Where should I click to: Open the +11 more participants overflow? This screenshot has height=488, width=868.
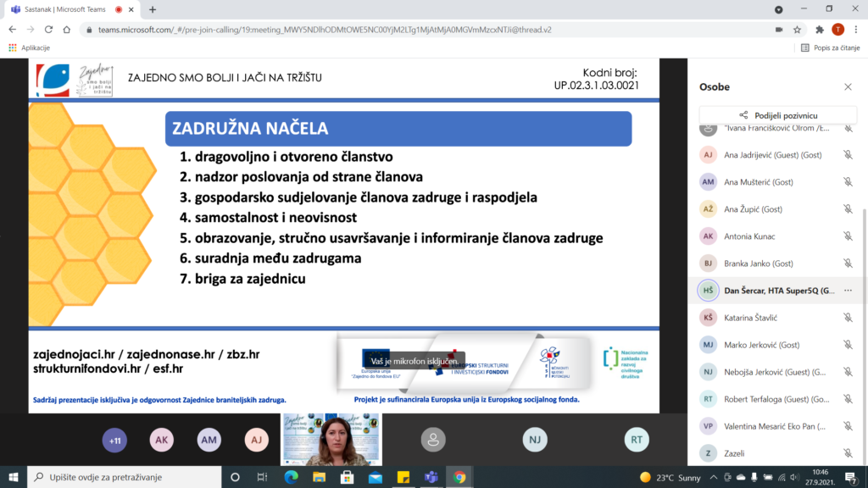pyautogui.click(x=114, y=439)
